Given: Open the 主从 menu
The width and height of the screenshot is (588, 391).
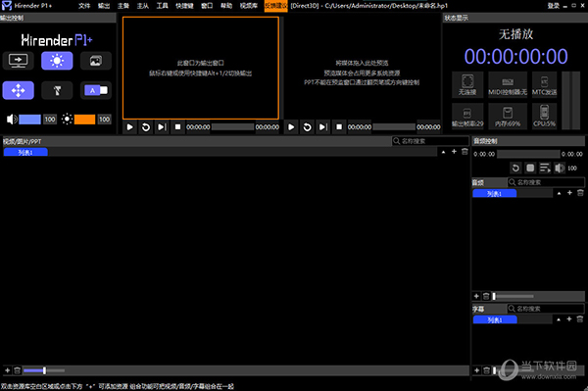Looking at the screenshot, I should (x=143, y=6).
